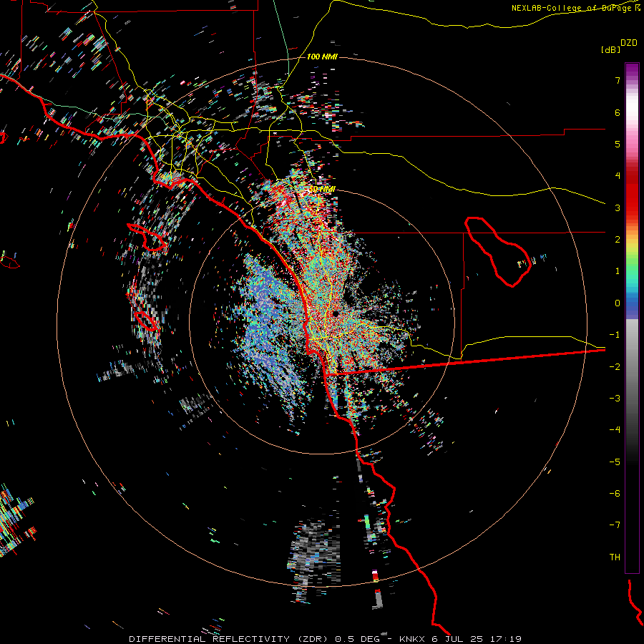Click the 2 value on the color scale
This screenshot has height=644, width=644.
618,240
